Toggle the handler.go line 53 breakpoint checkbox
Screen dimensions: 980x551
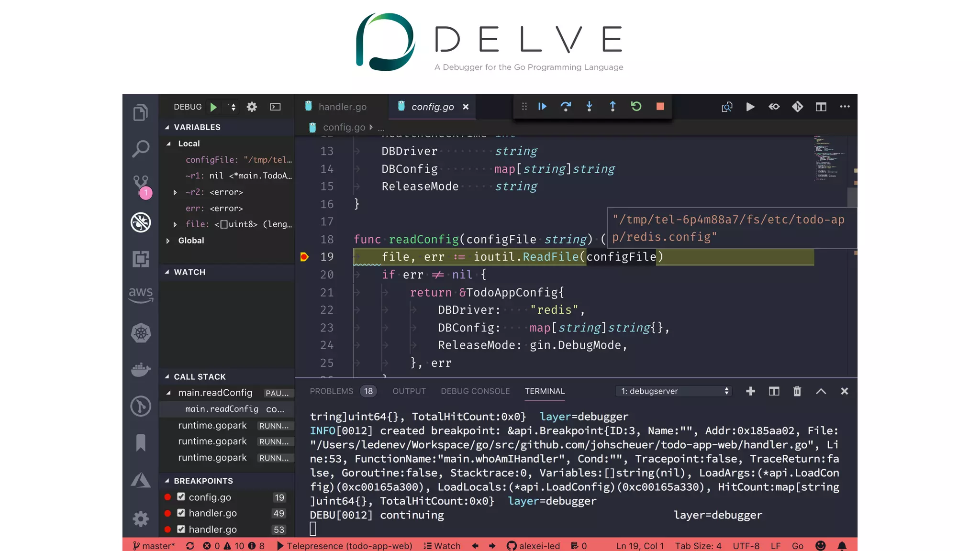pyautogui.click(x=181, y=529)
